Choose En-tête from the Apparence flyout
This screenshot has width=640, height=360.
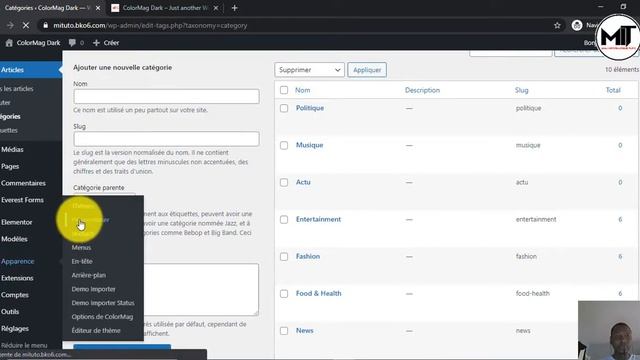click(82, 261)
